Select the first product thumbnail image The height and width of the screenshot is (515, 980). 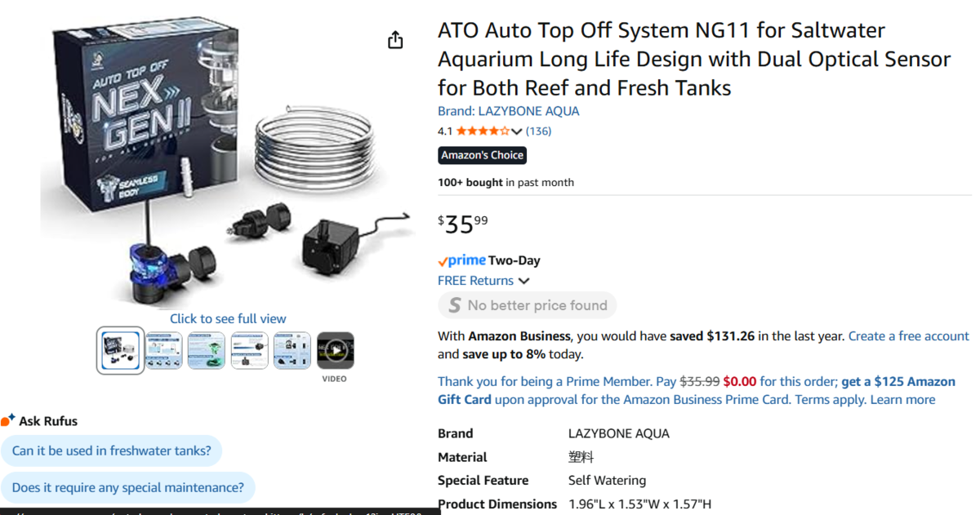121,350
